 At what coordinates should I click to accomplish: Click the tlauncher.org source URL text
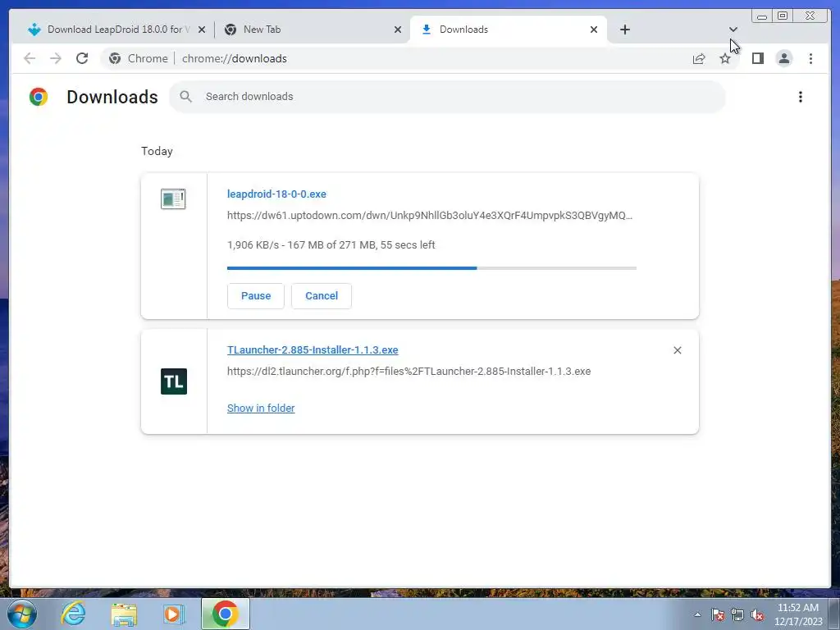pyautogui.click(x=409, y=372)
